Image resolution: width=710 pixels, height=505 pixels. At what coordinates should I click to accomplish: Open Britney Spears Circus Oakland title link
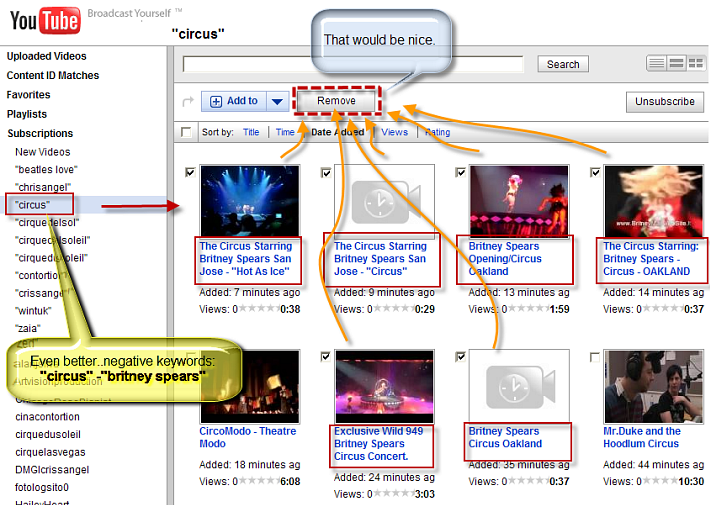pyautogui.click(x=505, y=438)
